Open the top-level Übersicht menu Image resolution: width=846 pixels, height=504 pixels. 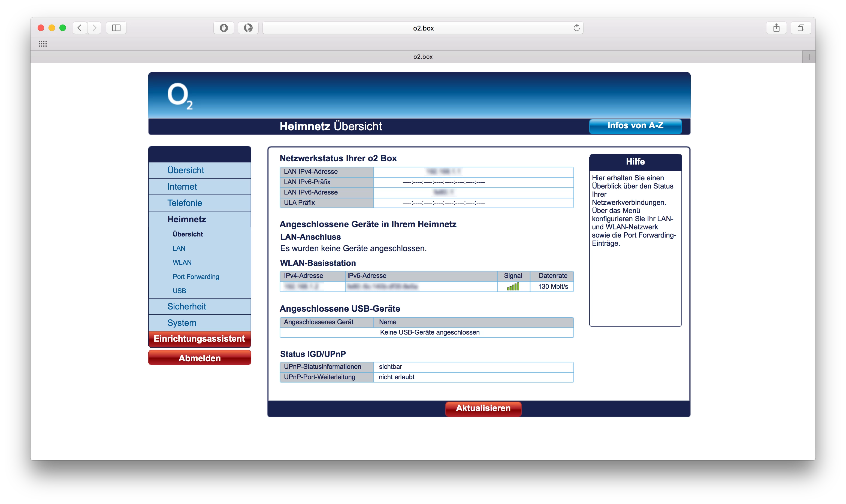tap(200, 170)
